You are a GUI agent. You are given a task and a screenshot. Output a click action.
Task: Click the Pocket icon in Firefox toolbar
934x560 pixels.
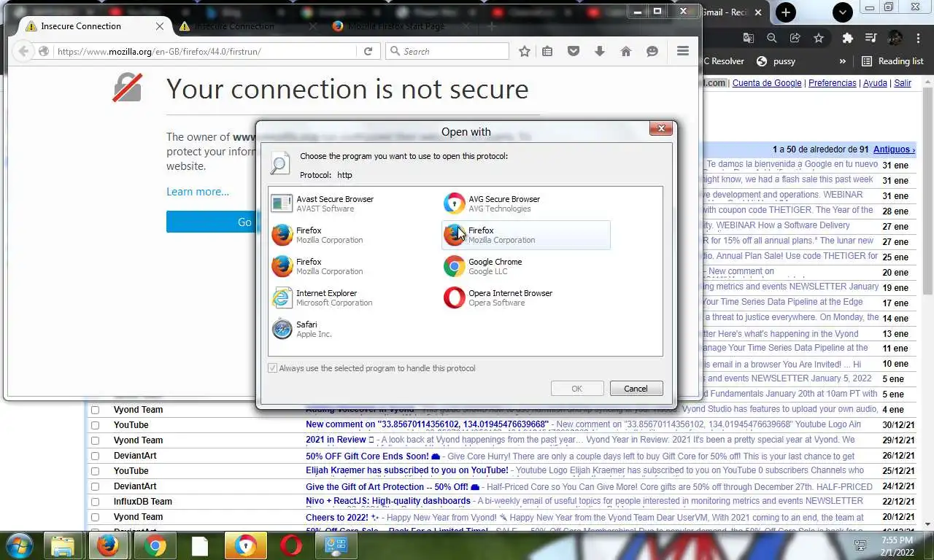[x=574, y=51]
